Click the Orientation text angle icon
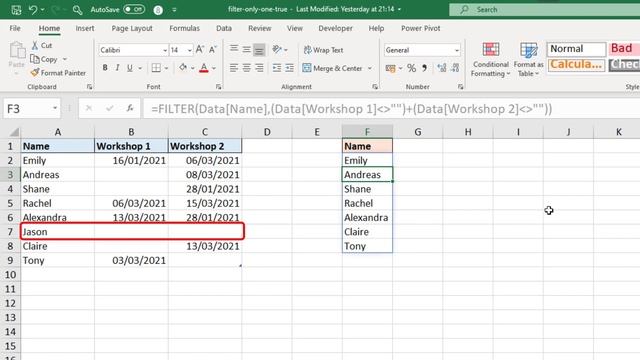The image size is (640, 360). [x=277, y=49]
